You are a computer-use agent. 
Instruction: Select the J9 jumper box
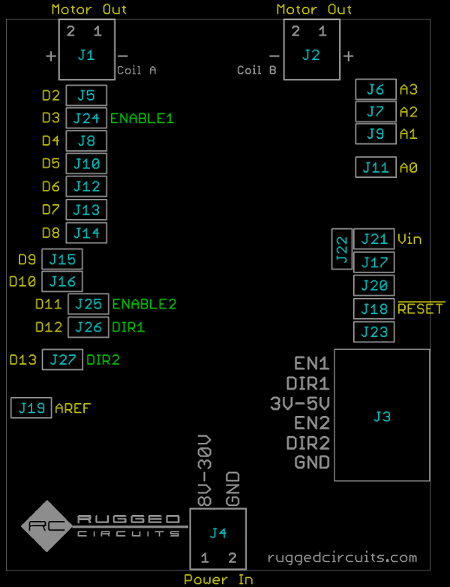tap(376, 134)
